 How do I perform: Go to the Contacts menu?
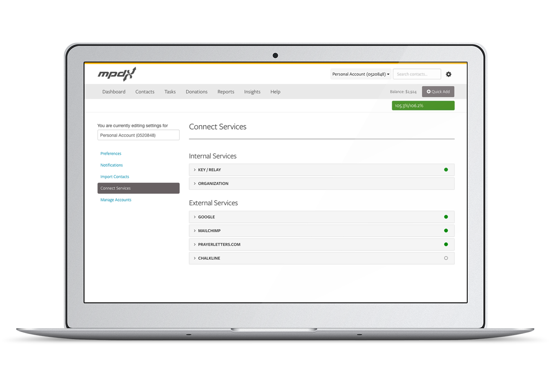[x=145, y=92]
